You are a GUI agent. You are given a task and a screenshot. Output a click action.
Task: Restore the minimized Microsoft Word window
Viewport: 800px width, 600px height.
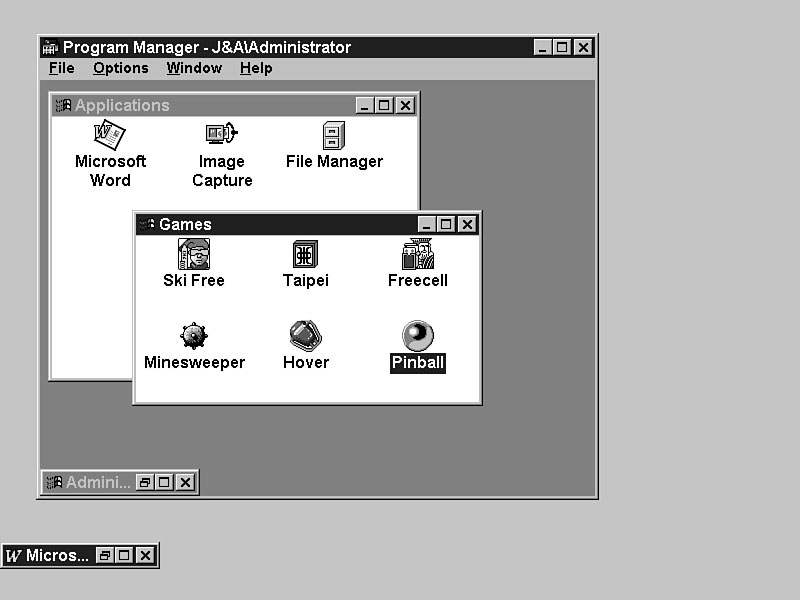pyautogui.click(x=103, y=555)
